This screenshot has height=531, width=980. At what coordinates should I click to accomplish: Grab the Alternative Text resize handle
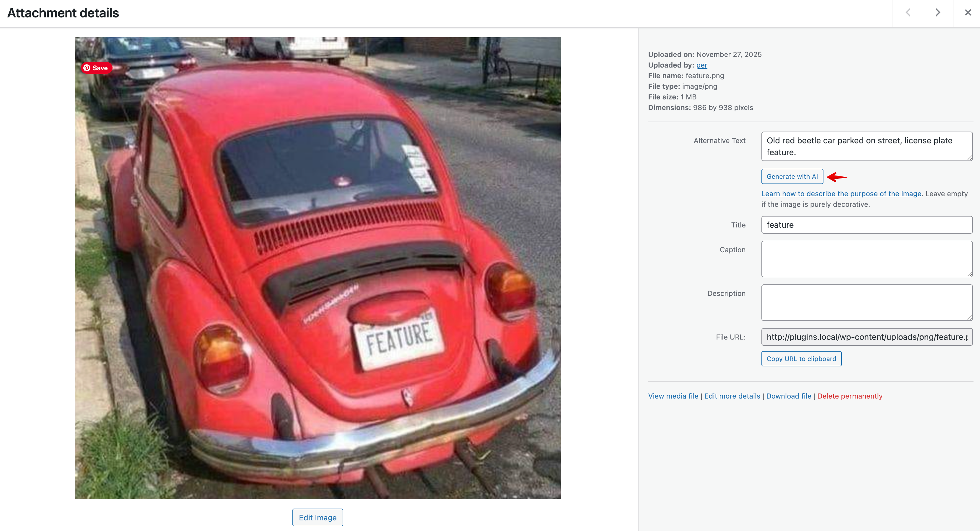pyautogui.click(x=969, y=158)
